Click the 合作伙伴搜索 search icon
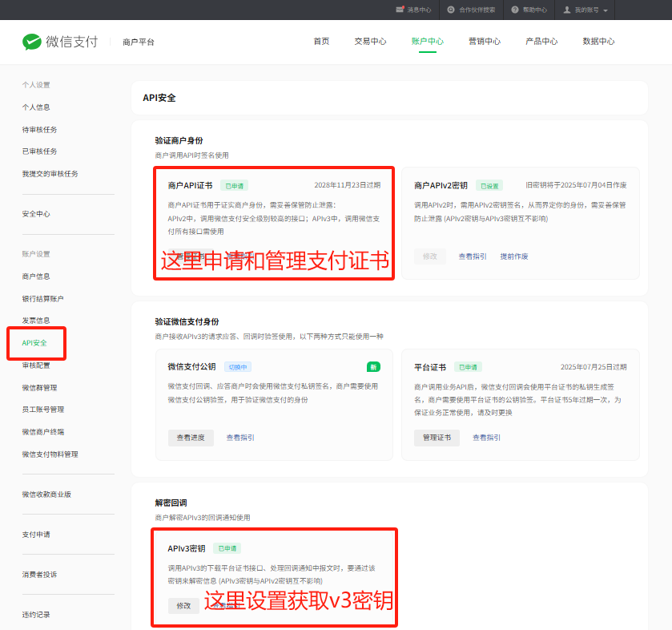 (452, 10)
